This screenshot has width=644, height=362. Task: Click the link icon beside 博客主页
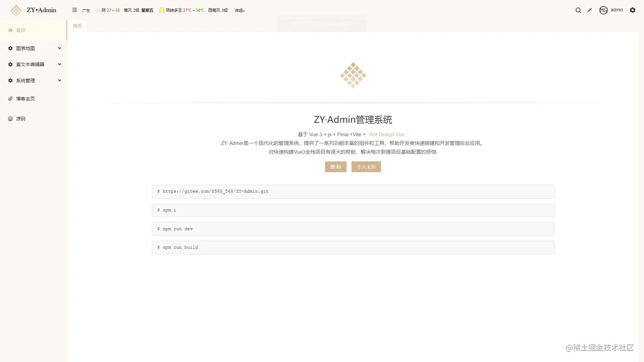pyautogui.click(x=10, y=98)
